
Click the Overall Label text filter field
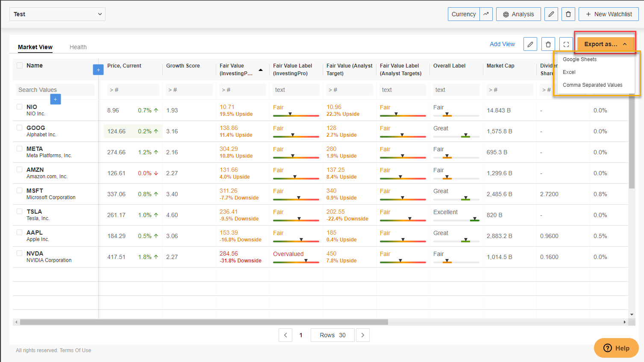point(456,90)
